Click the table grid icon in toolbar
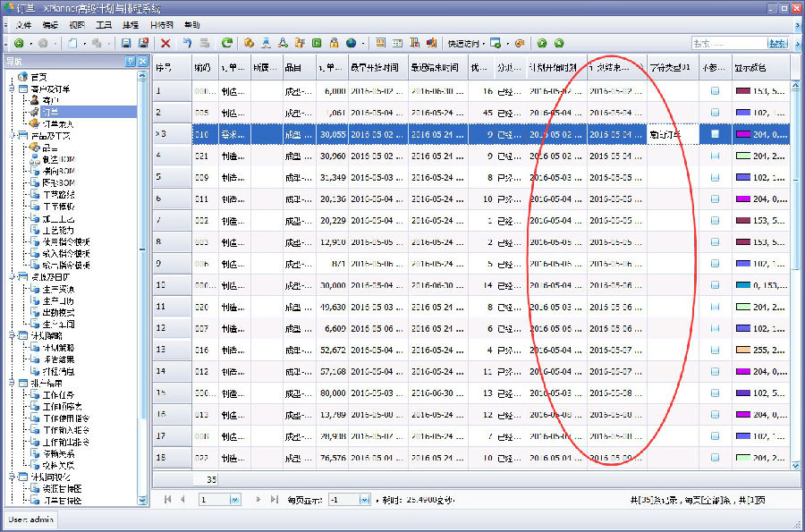This screenshot has width=805, height=532. pyautogui.click(x=397, y=44)
